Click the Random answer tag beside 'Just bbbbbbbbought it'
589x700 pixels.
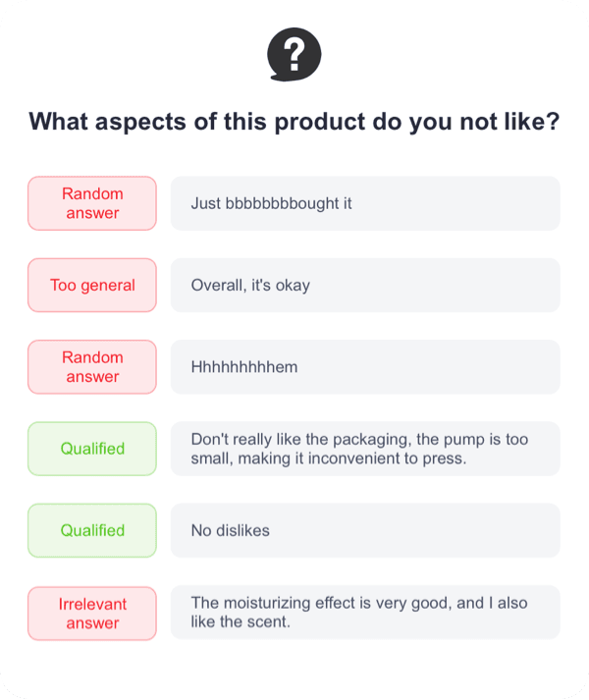(x=92, y=203)
